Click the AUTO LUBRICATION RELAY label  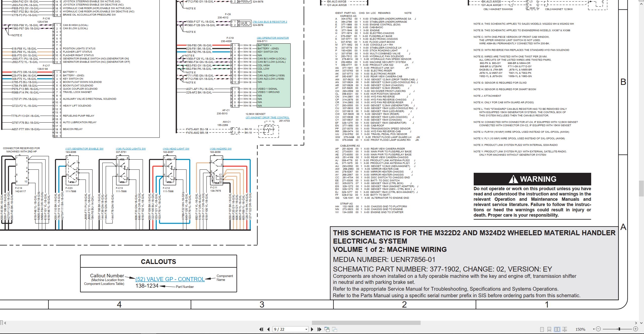(x=79, y=122)
